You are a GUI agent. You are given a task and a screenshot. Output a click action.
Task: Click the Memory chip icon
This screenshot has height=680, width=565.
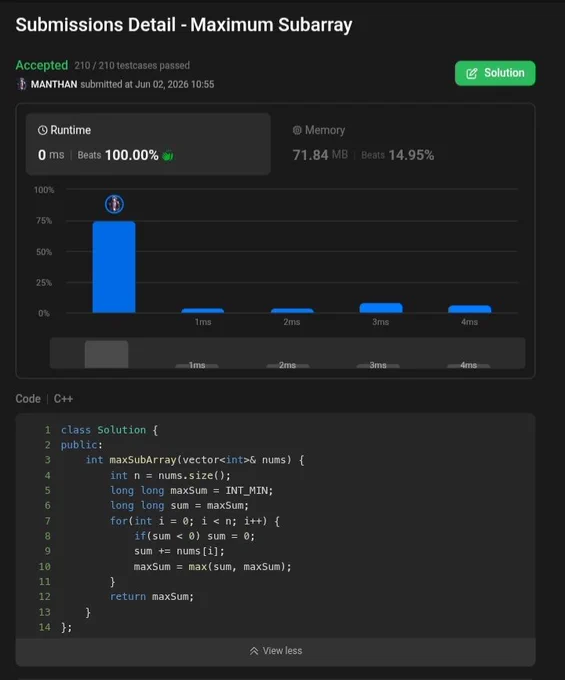pos(297,130)
